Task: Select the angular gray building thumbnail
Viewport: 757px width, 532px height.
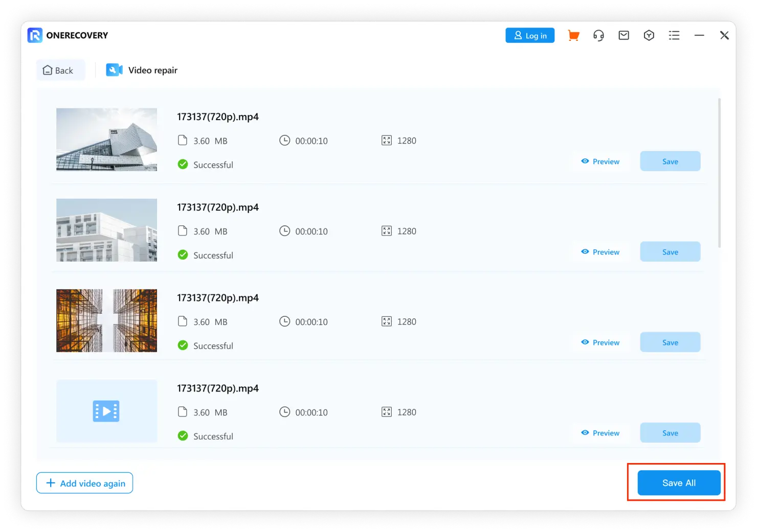Action: point(106,140)
